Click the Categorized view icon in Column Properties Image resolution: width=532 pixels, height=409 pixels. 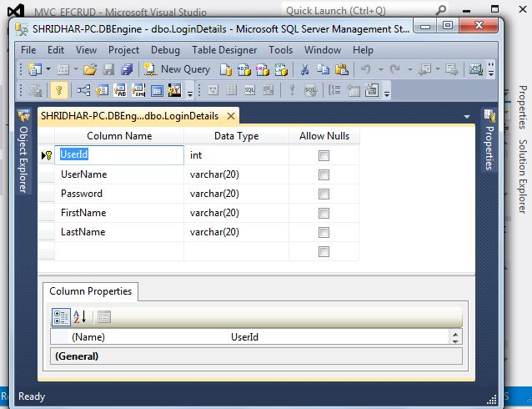61,317
